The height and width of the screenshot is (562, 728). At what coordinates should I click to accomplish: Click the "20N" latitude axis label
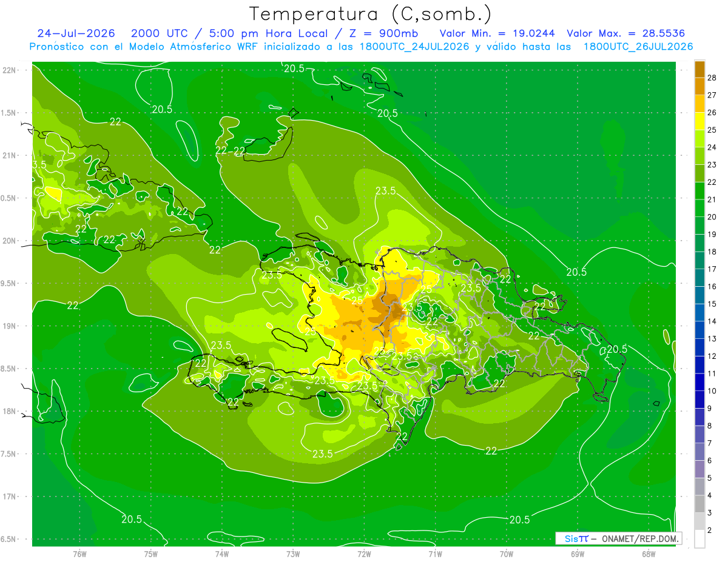point(9,241)
